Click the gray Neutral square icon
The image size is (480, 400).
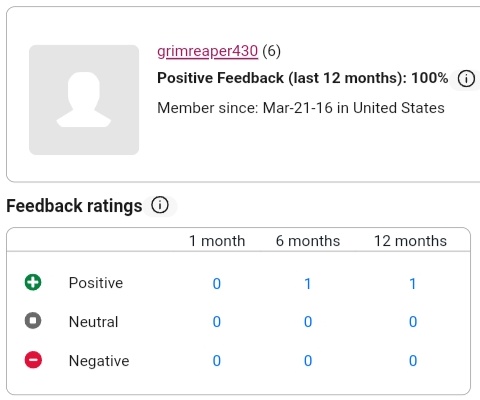33,321
